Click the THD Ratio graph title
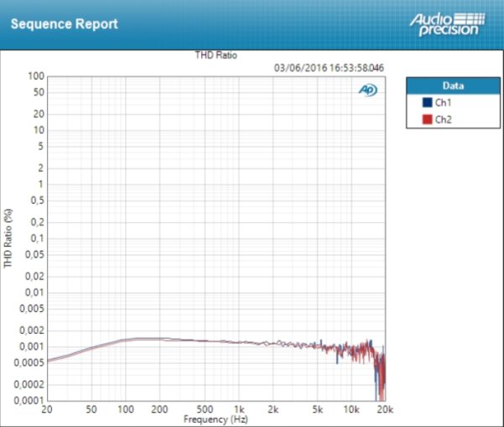Image resolution: width=504 pixels, height=427 pixels. point(216,55)
